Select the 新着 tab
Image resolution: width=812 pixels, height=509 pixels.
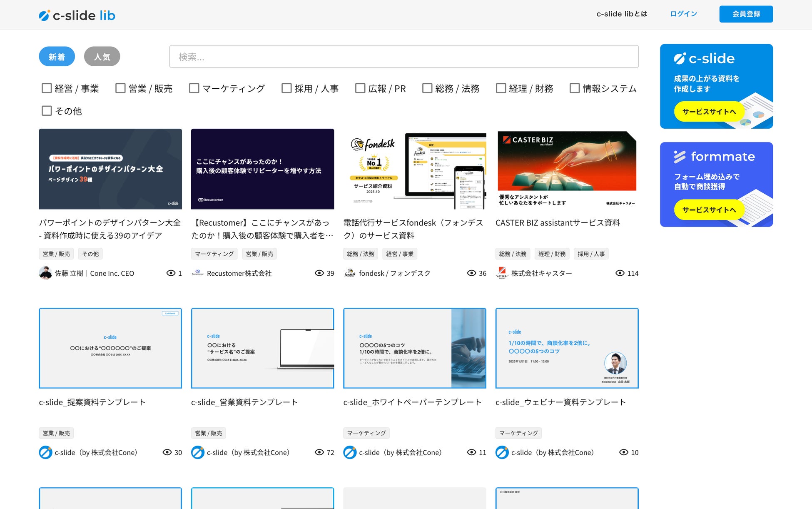[x=57, y=57]
